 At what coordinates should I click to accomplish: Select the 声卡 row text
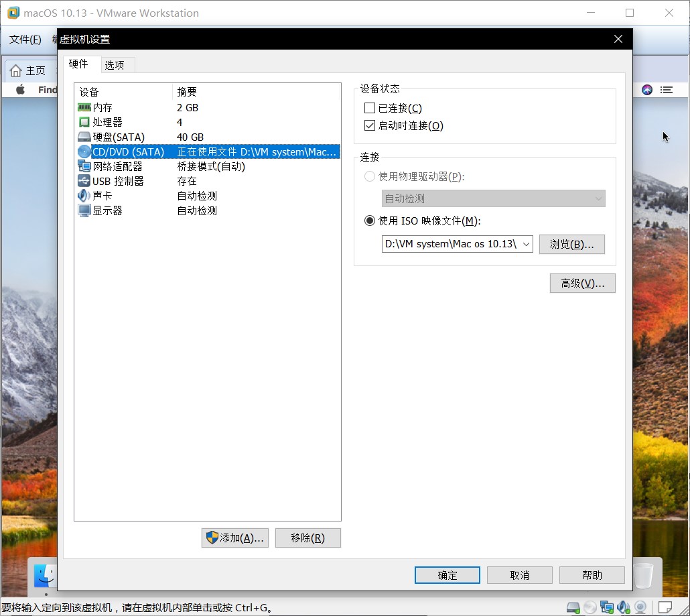(x=102, y=196)
